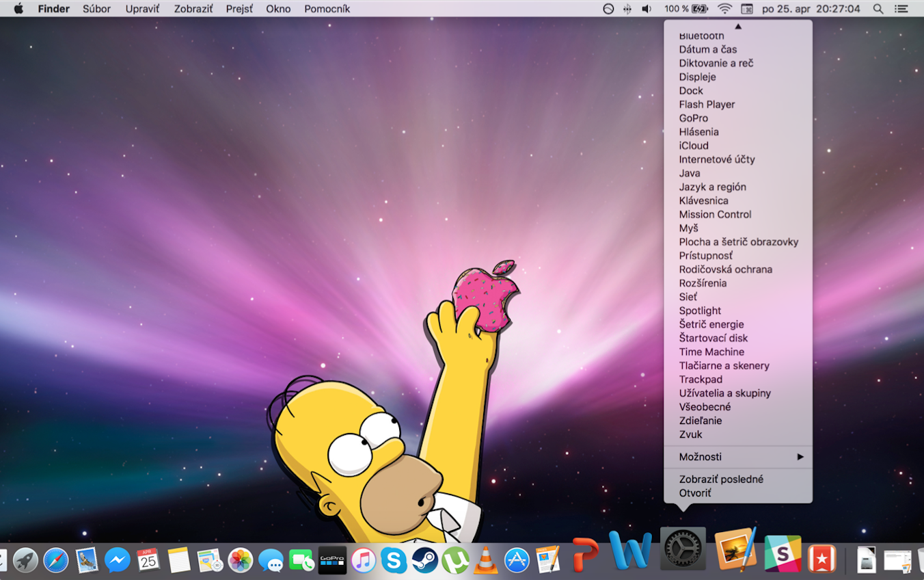Image resolution: width=924 pixels, height=580 pixels.
Task: Open the Zobraziť menu
Action: (x=193, y=9)
